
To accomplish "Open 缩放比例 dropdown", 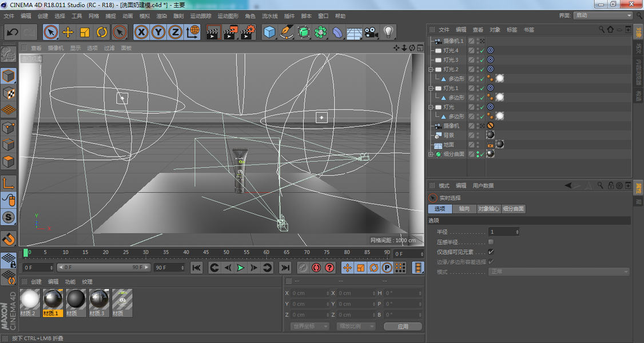I will coord(356,326).
